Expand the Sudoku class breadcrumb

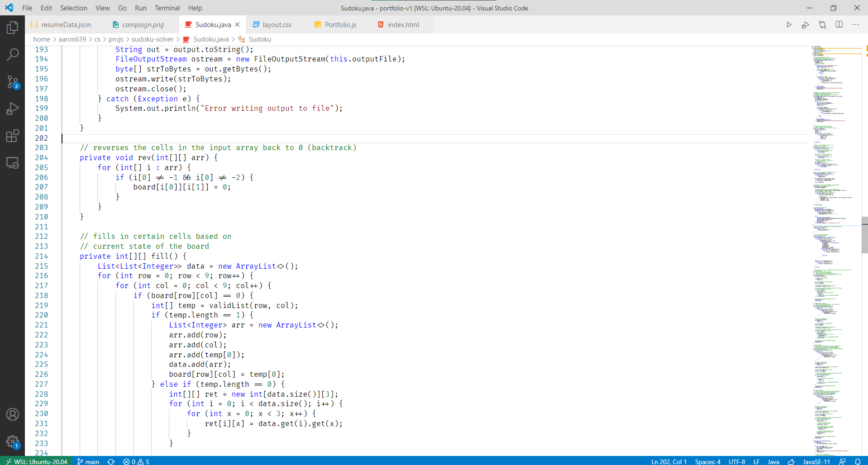pyautogui.click(x=255, y=39)
